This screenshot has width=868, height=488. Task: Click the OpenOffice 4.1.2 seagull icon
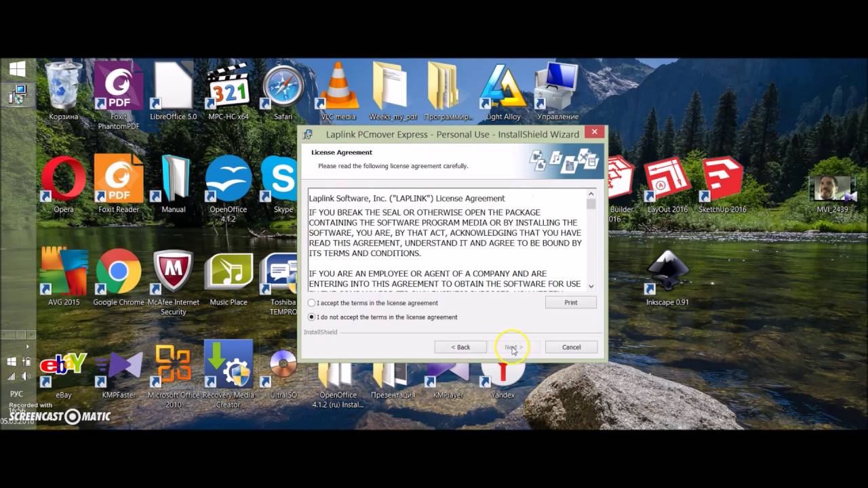click(x=229, y=179)
